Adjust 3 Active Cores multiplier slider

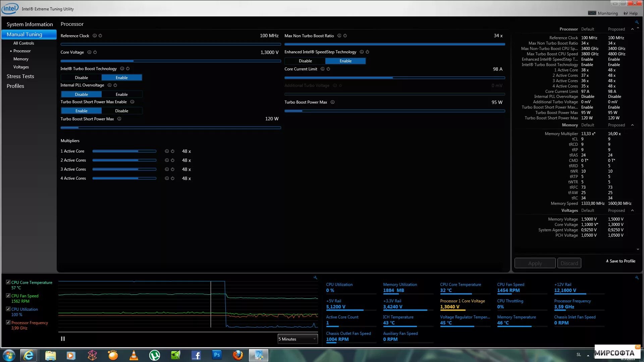point(124,169)
